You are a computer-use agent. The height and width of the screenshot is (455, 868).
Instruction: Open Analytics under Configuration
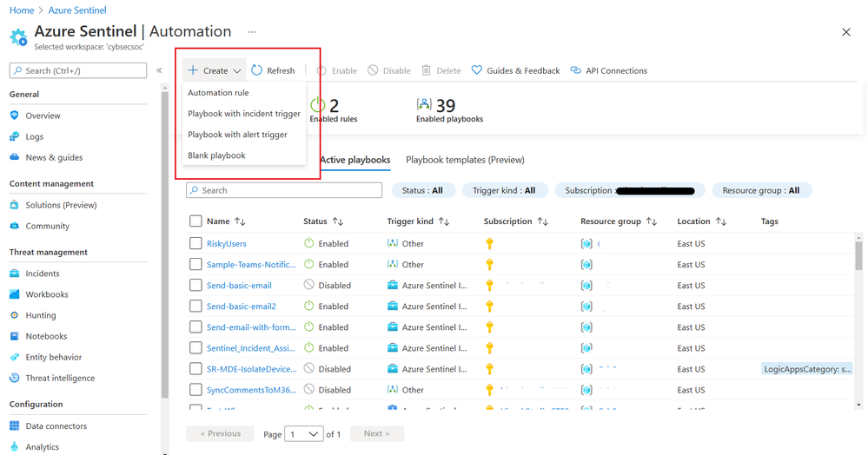click(42, 446)
